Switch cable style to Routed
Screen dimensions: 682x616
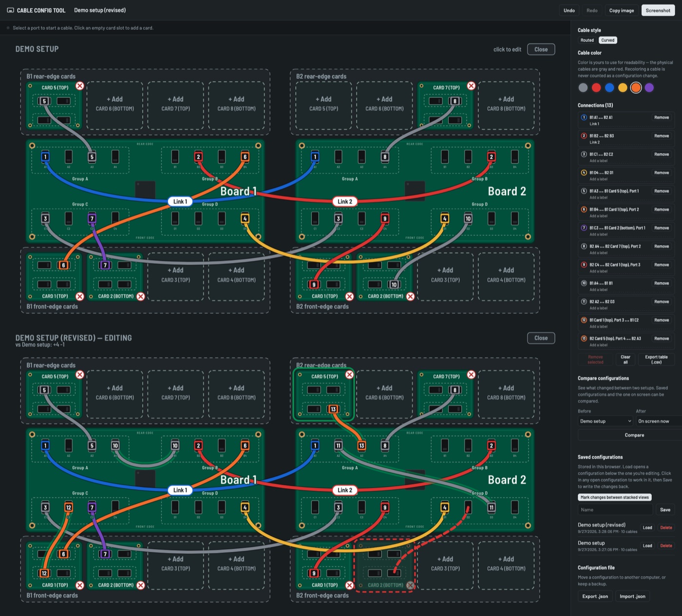pos(587,40)
